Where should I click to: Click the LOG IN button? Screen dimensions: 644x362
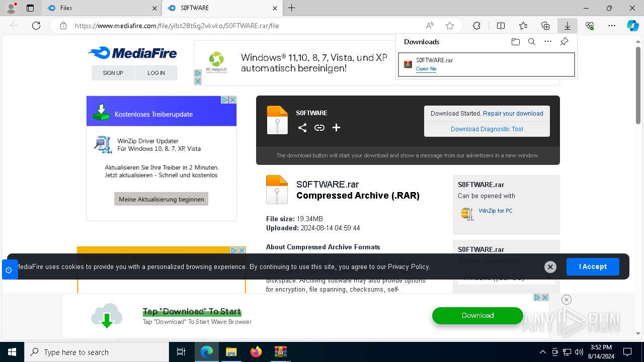pos(156,73)
